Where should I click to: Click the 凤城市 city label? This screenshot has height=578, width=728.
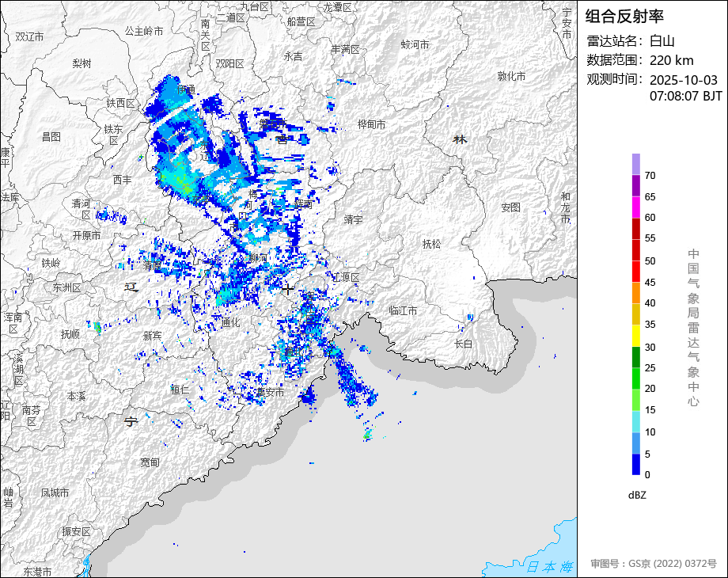[x=55, y=492]
